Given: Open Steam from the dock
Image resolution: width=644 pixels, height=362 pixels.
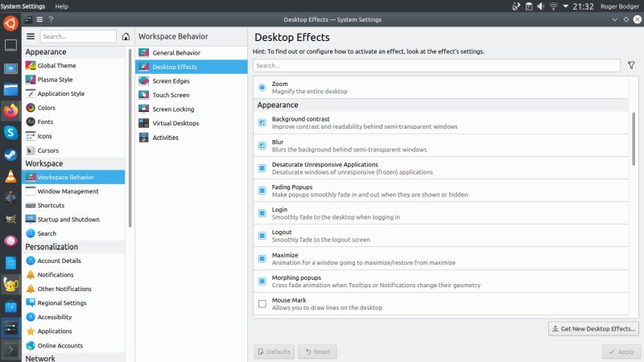Looking at the screenshot, I should 10,154.
